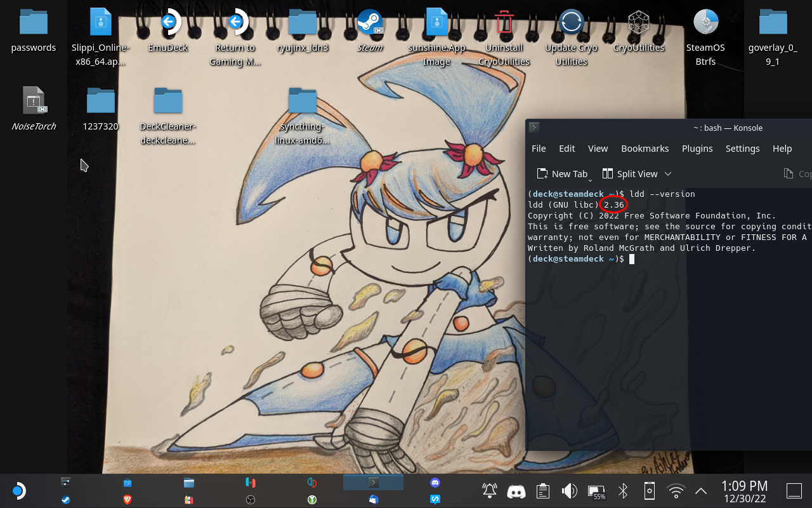Viewport: 812px width, 508px height.
Task: Click the 'Written by Roland McGrath' terminal line
Action: tap(642, 248)
